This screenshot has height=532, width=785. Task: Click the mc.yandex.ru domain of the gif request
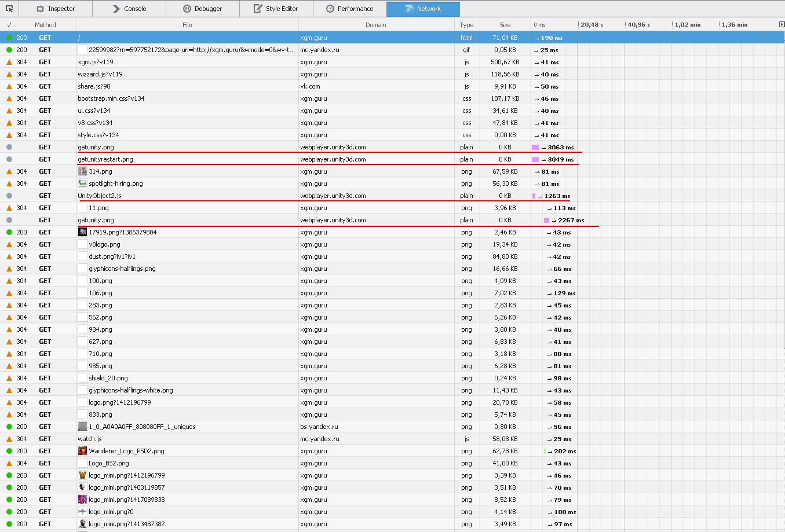pos(320,50)
